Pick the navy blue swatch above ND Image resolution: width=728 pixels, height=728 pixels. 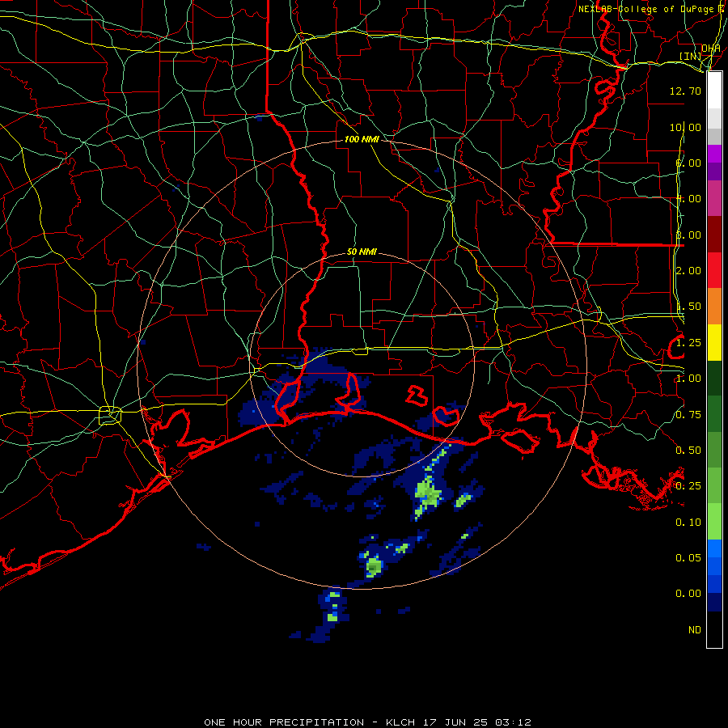pos(714,602)
